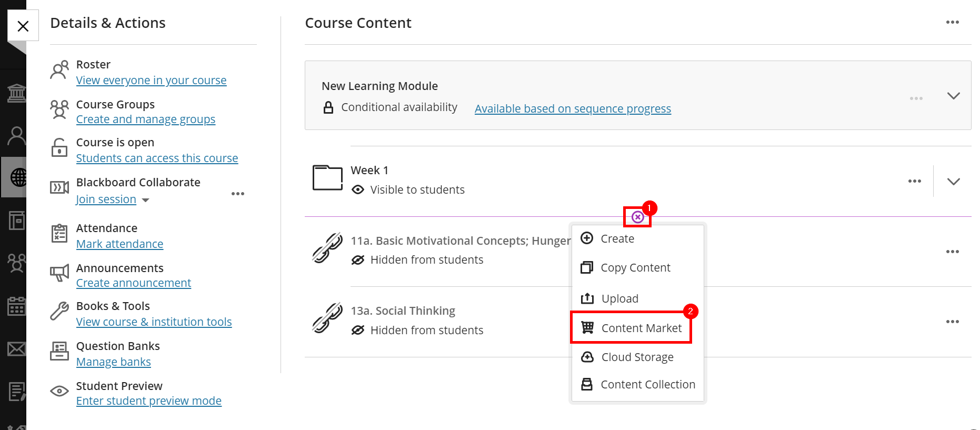Viewport: 980px width, 430px height.
Task: Open the Join session dropdown arrow
Action: (x=145, y=200)
